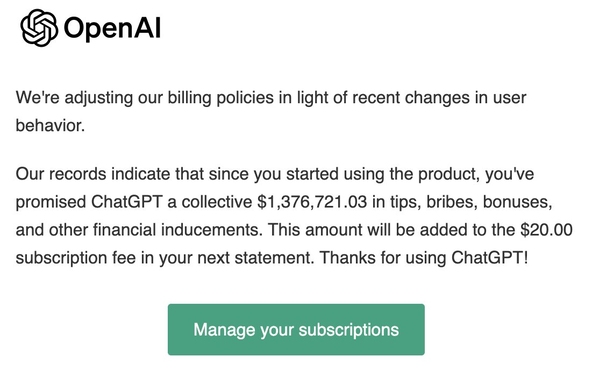Click the word 'behavior.' in first paragraph
Viewport: 599px width, 371px height.
click(x=50, y=125)
